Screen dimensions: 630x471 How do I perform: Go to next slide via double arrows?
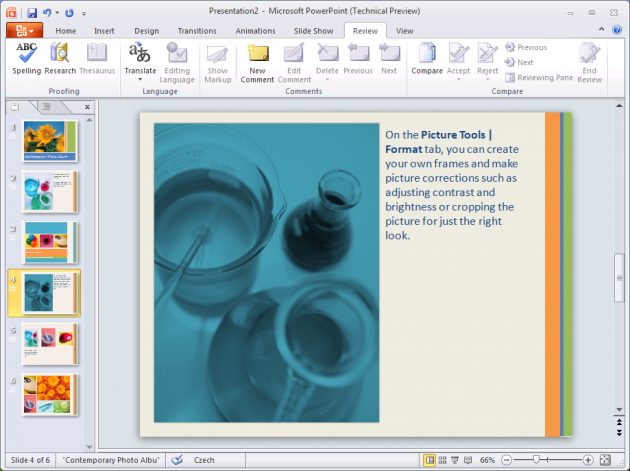pos(619,433)
